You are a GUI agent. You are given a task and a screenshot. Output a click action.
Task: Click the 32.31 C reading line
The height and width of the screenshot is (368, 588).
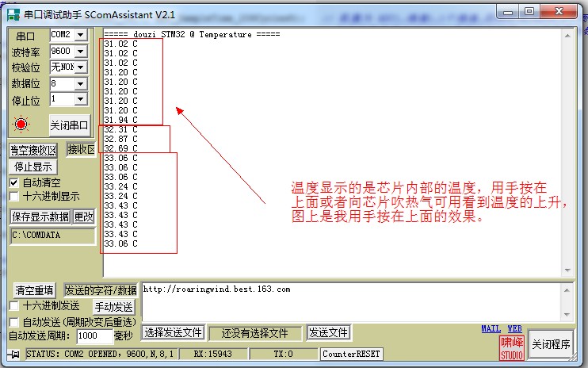click(120, 129)
